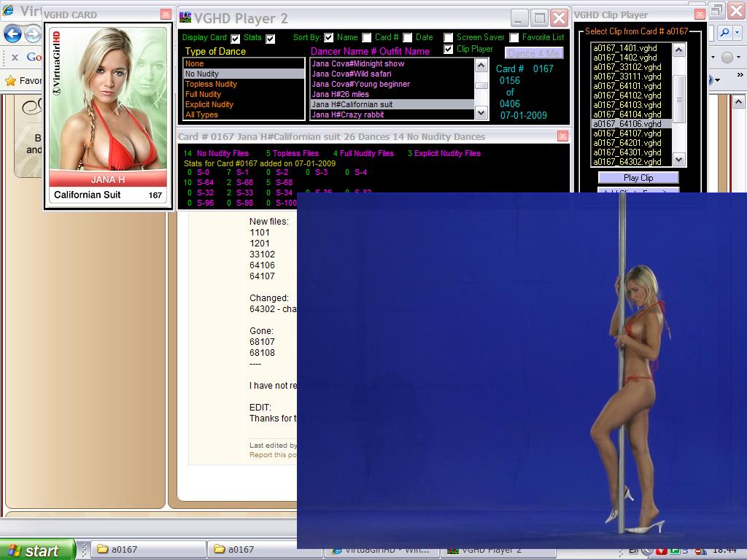Click down arrow of the dancer name list
This screenshot has width=747, height=560.
click(x=481, y=113)
